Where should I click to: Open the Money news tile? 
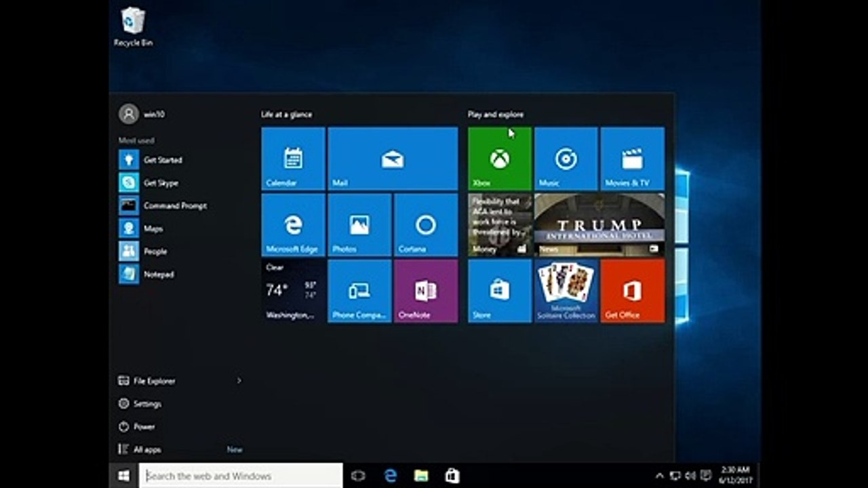click(x=500, y=224)
